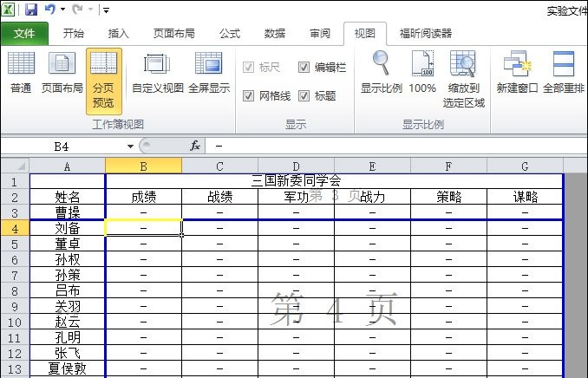Click 全部重排 arrange all windows
This screenshot has width=588, height=378.
564,72
